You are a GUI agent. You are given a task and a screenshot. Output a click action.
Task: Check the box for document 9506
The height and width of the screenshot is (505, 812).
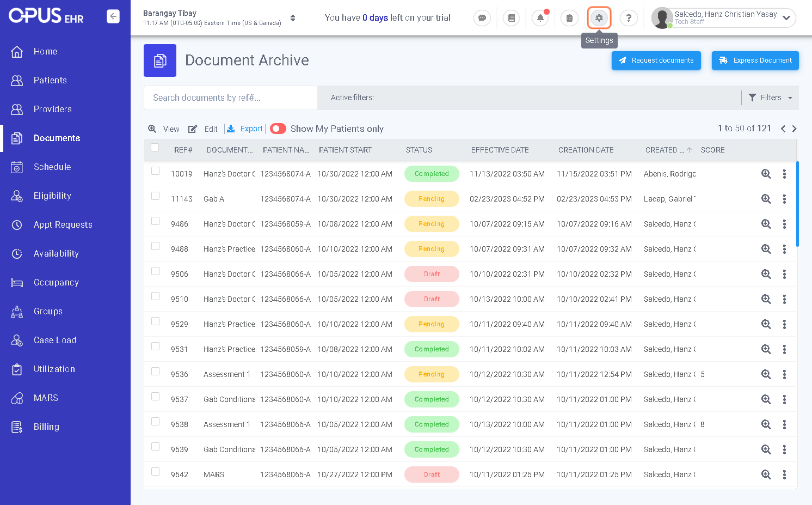click(155, 271)
